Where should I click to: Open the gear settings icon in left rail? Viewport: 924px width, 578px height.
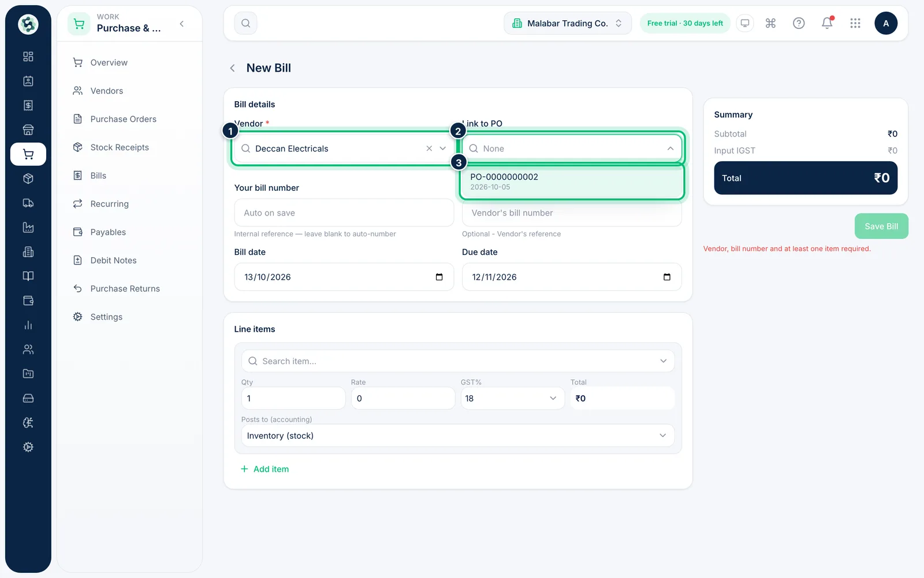[28, 447]
